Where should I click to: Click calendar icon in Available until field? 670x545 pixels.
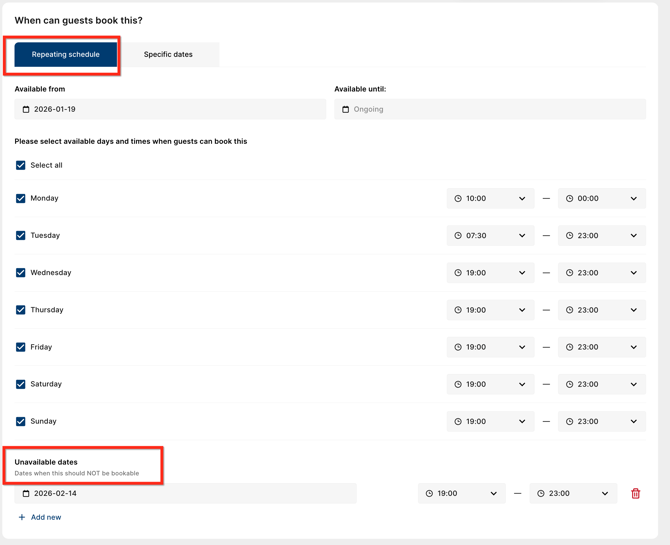[346, 109]
